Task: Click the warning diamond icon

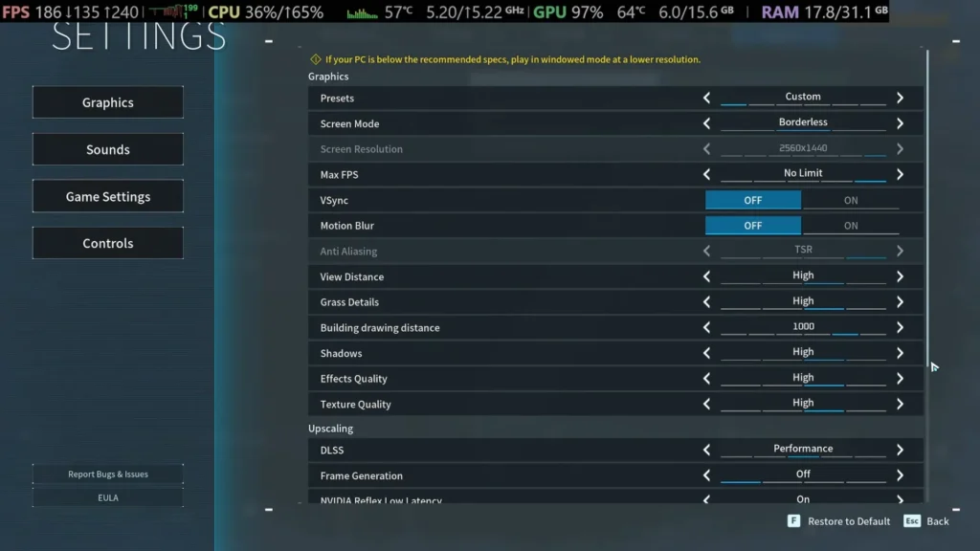Action: tap(316, 59)
